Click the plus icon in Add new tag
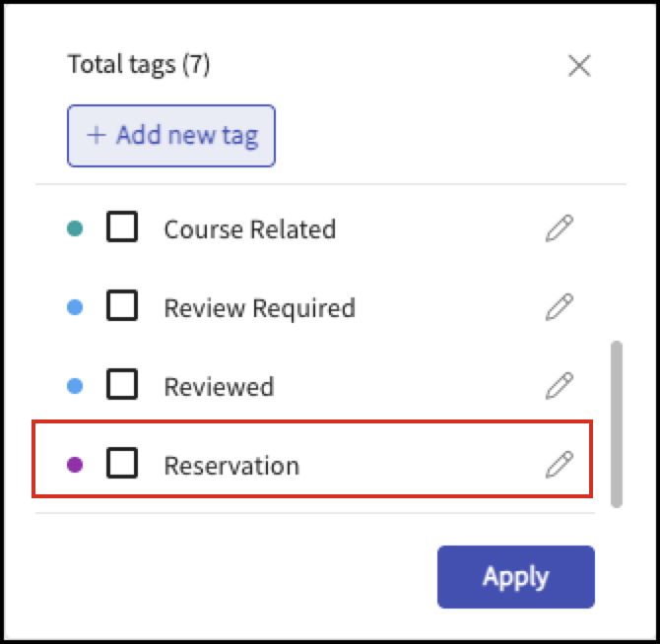Viewport: 660px width, 644px height. (x=96, y=136)
